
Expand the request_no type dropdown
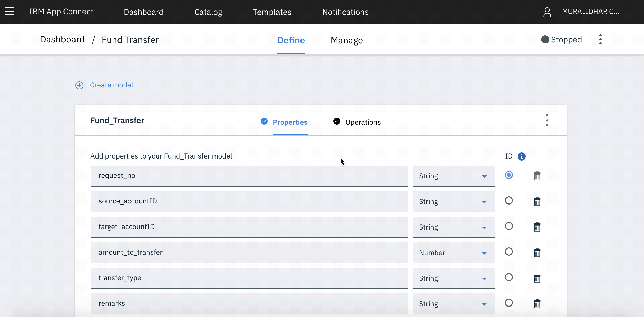click(454, 176)
